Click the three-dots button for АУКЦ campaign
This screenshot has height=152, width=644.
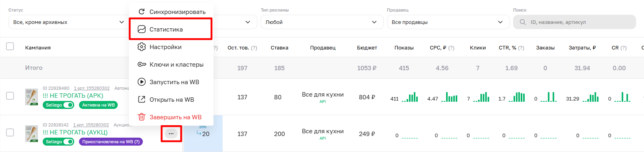click(x=171, y=134)
